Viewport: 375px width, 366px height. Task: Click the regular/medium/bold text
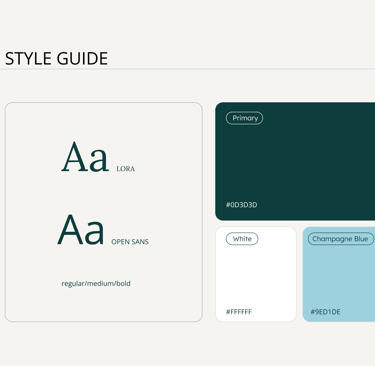point(96,284)
